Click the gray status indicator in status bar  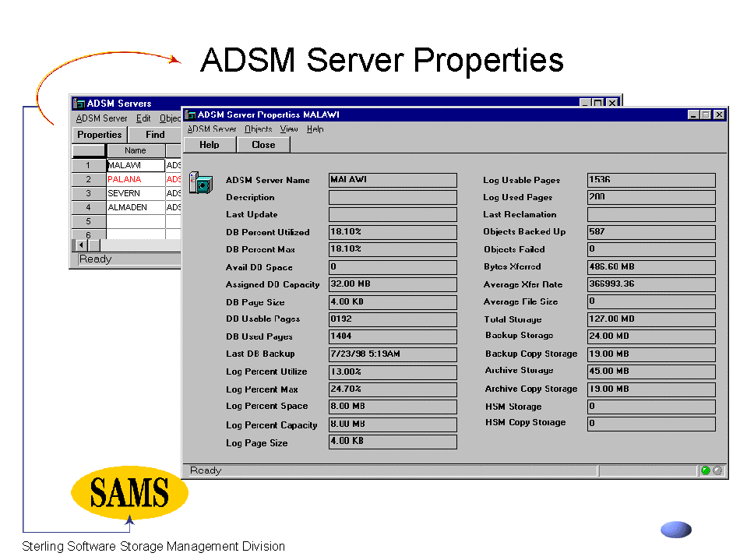pos(717,470)
